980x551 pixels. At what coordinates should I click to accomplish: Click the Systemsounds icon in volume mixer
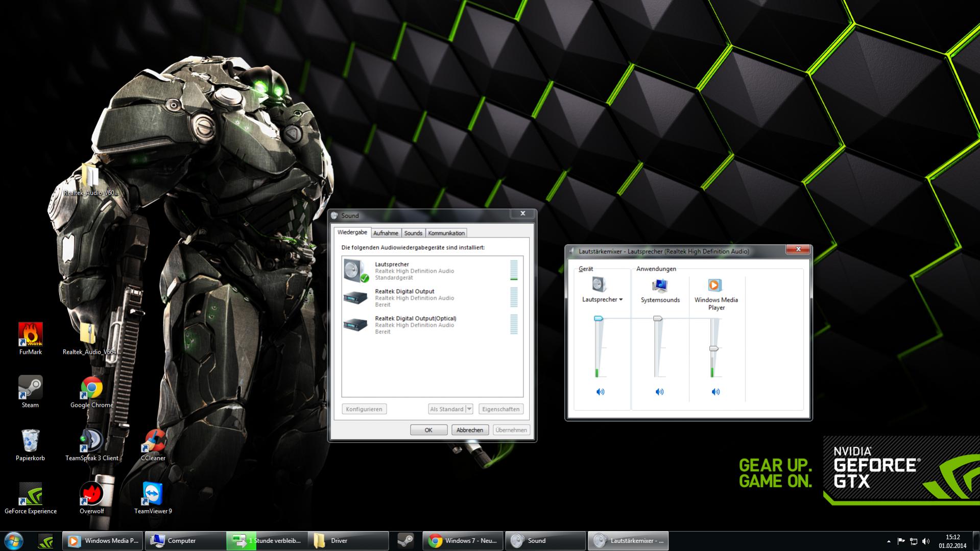(660, 284)
